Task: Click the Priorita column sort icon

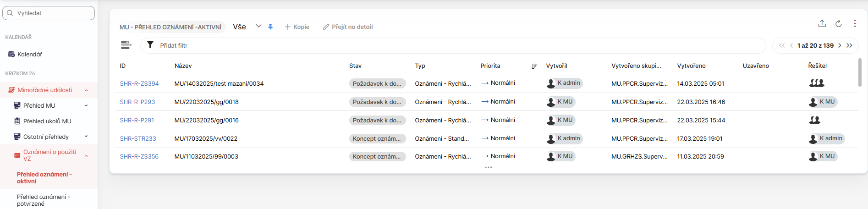Action: (534, 66)
